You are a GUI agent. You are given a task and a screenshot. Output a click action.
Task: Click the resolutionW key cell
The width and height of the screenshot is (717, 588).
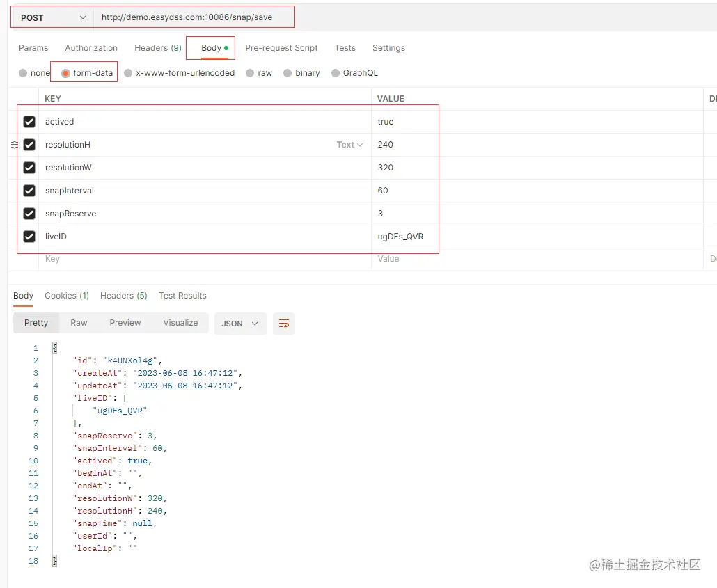click(205, 167)
